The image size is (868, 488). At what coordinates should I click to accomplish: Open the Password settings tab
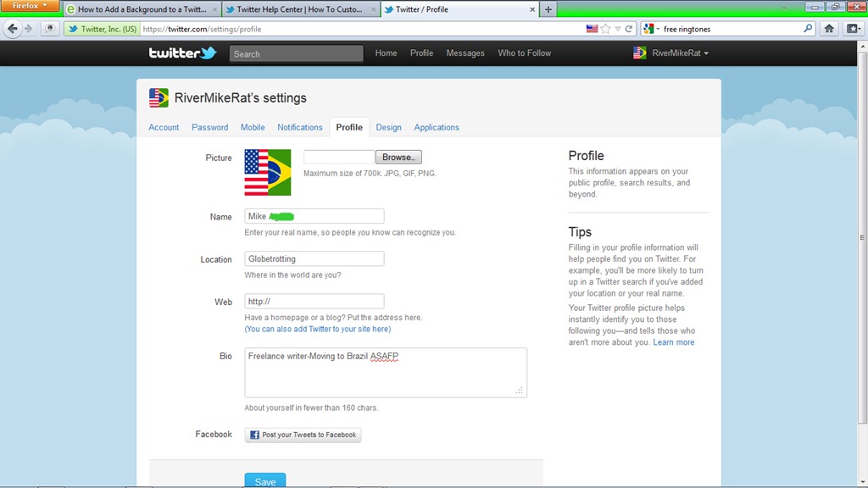pyautogui.click(x=210, y=127)
